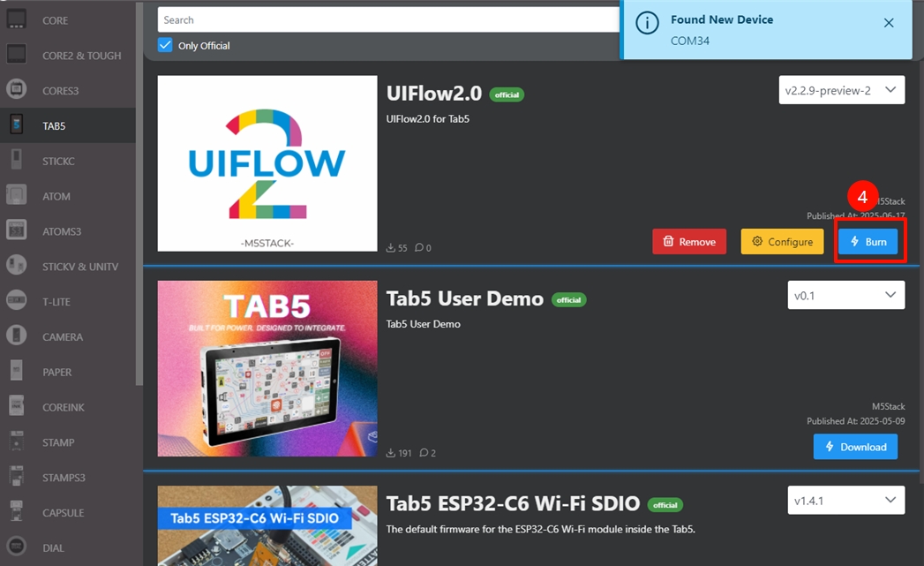
Task: Click the Tab5 ESP32-C6 Wi-Fi SDIO title
Action: click(514, 503)
